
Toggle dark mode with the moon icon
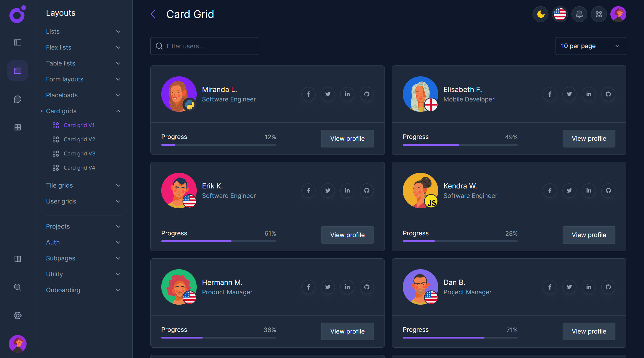tap(540, 14)
